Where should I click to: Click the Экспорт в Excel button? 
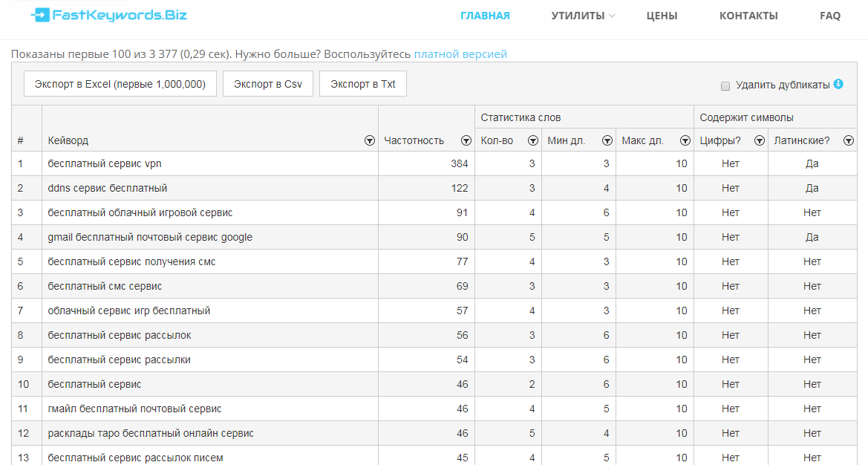[x=120, y=83]
